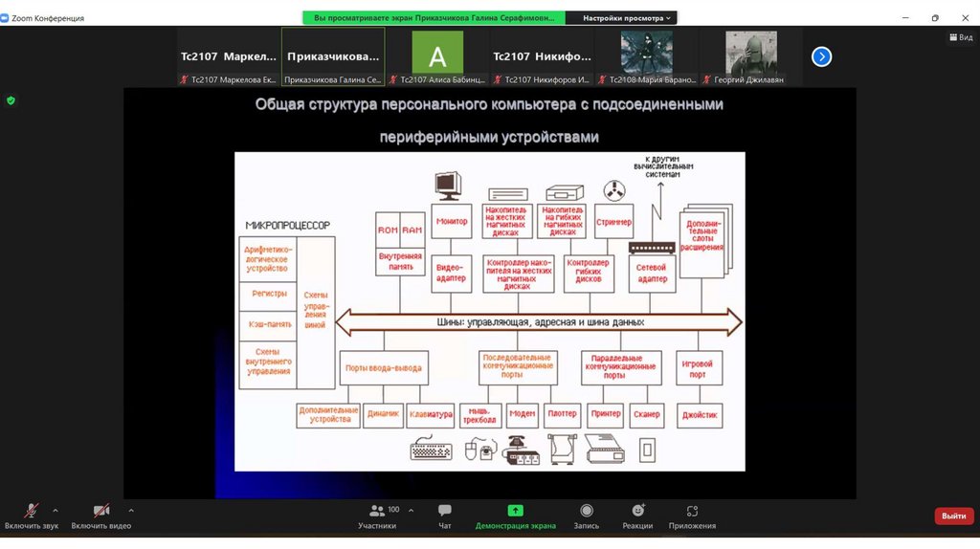Screen dimensions: 980x549
Task: Click the plotter icon in diagram
Action: 562,450
